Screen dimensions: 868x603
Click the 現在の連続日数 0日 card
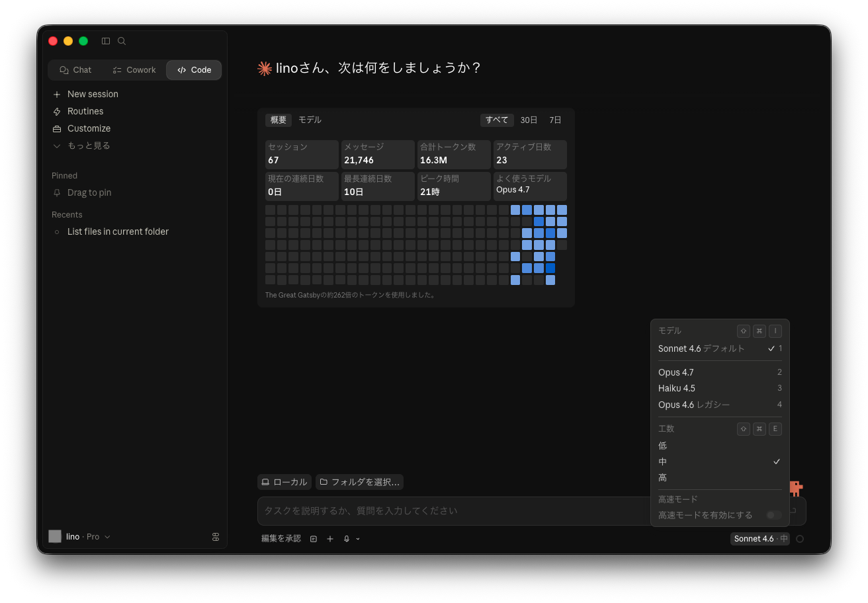(x=302, y=186)
